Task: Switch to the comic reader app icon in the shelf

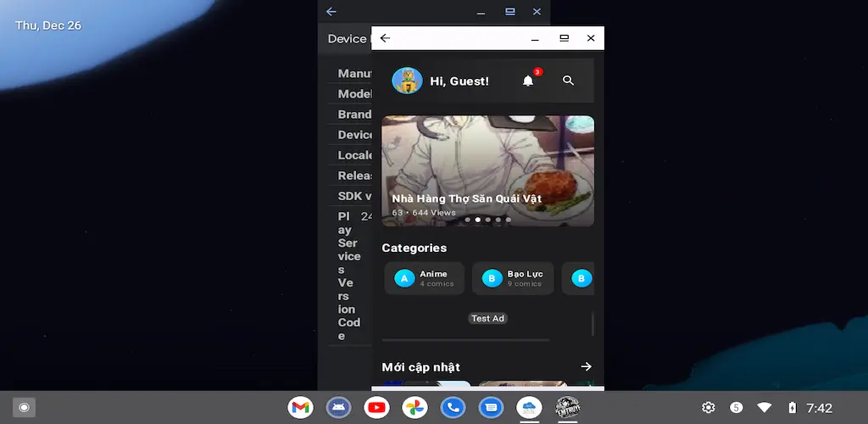Action: 567,408
